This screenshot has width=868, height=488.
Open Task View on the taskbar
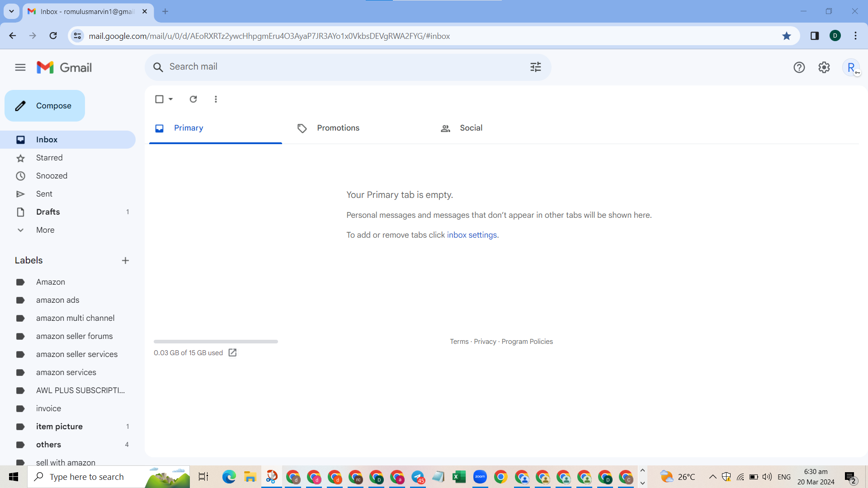click(203, 477)
